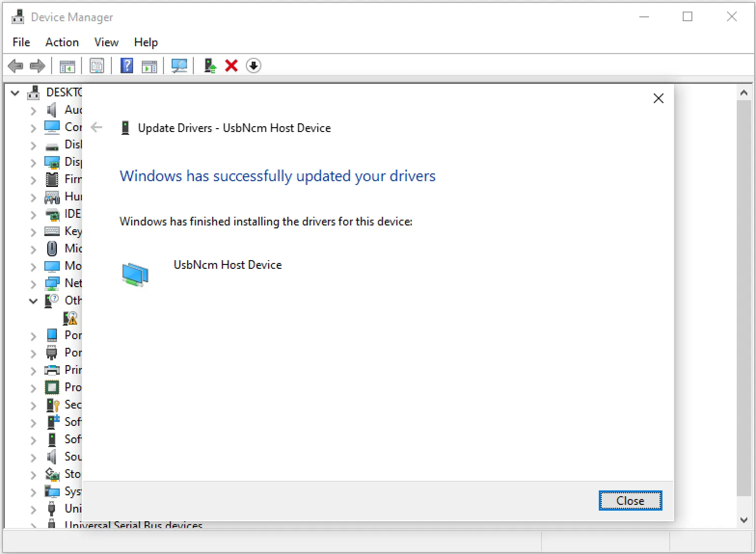Select the Storage controllers category icon

[x=52, y=474]
